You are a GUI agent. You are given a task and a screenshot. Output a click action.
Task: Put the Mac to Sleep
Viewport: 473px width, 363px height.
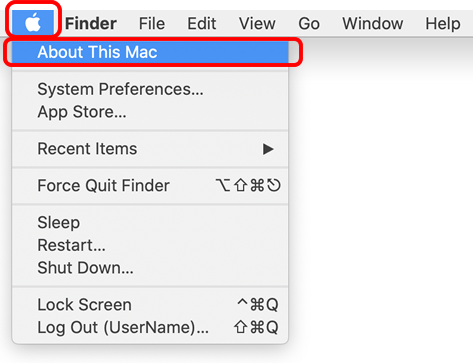tap(150, 222)
